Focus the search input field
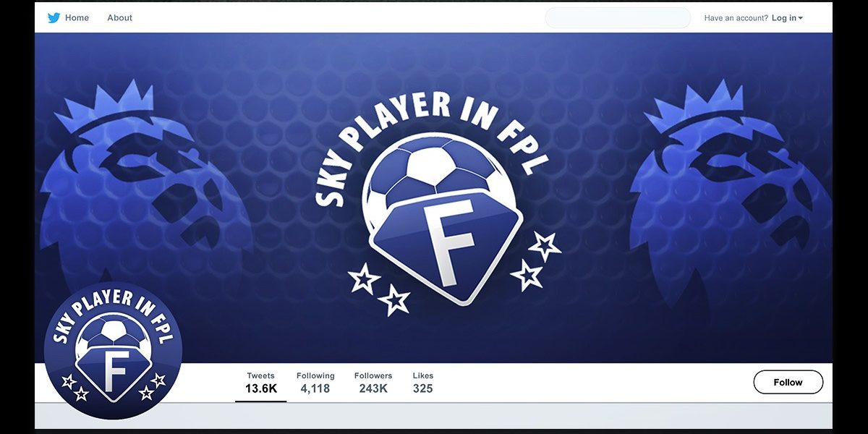Viewport: 868px width, 434px height. pos(618,18)
